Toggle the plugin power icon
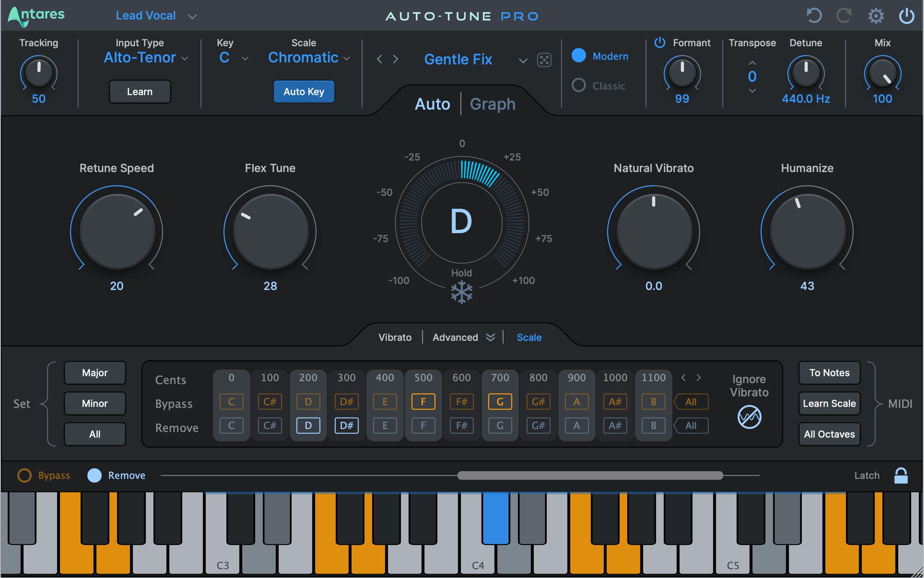This screenshot has height=578, width=924. click(907, 16)
